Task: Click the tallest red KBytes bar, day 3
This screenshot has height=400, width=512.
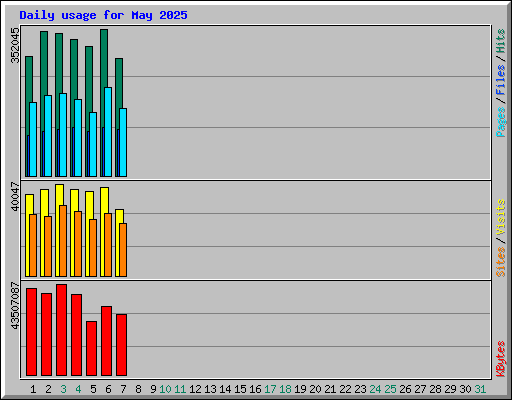Action: pyautogui.click(x=61, y=330)
